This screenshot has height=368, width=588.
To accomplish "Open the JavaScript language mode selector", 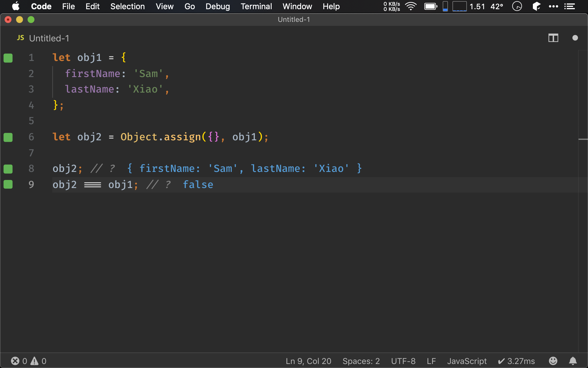I will pos(467,361).
